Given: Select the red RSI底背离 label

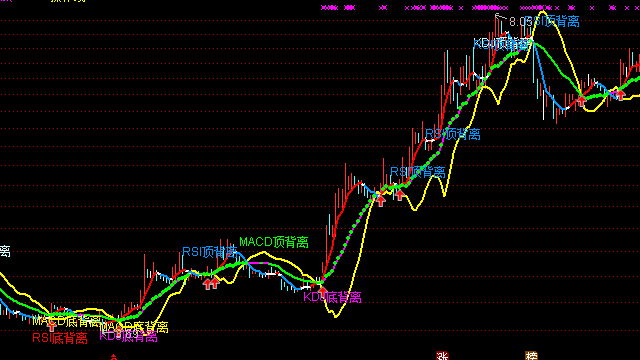Looking at the screenshot, I should coord(60,338).
